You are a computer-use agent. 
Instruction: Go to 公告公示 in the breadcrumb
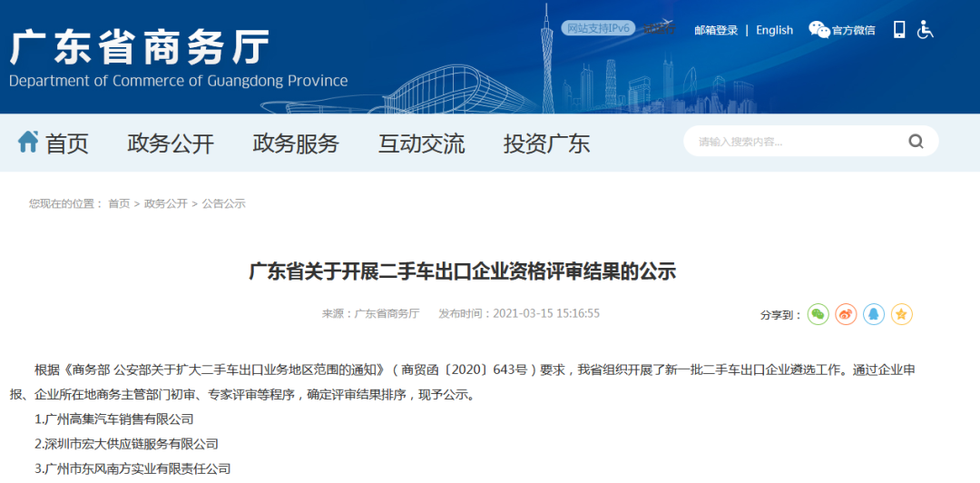pyautogui.click(x=224, y=203)
